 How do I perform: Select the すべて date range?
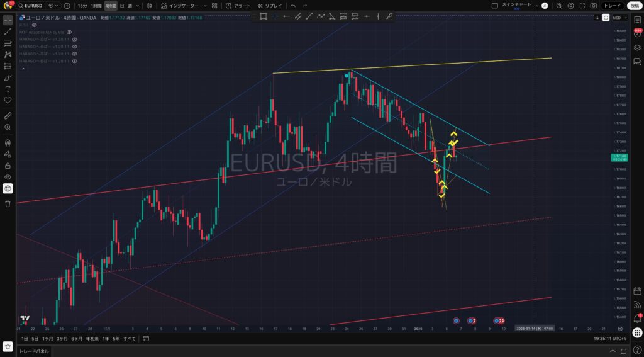pos(130,339)
